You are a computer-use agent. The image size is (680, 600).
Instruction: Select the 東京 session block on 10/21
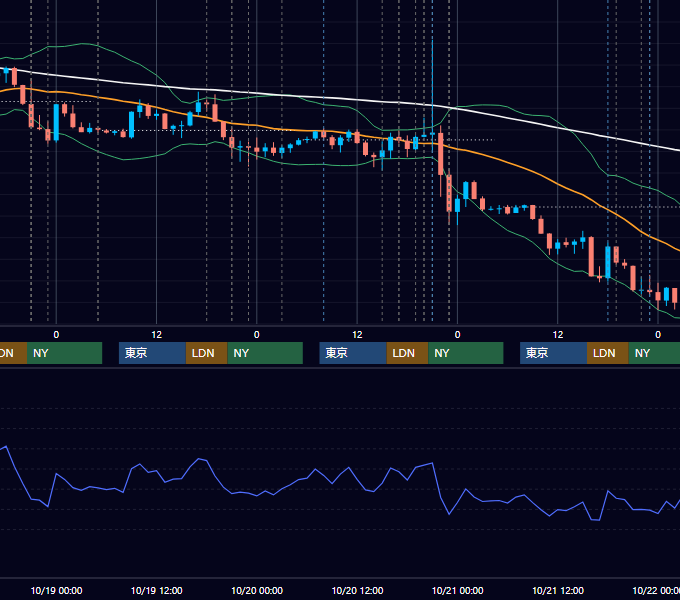click(553, 353)
